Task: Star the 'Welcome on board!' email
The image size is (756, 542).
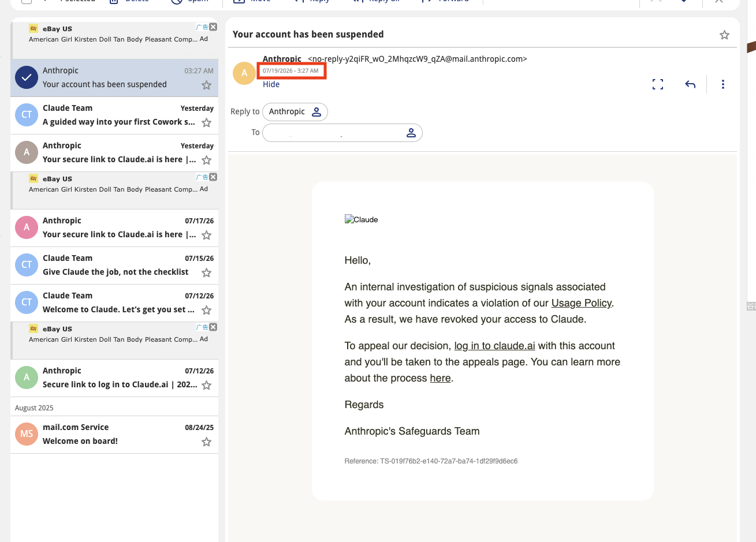Action: click(x=206, y=442)
